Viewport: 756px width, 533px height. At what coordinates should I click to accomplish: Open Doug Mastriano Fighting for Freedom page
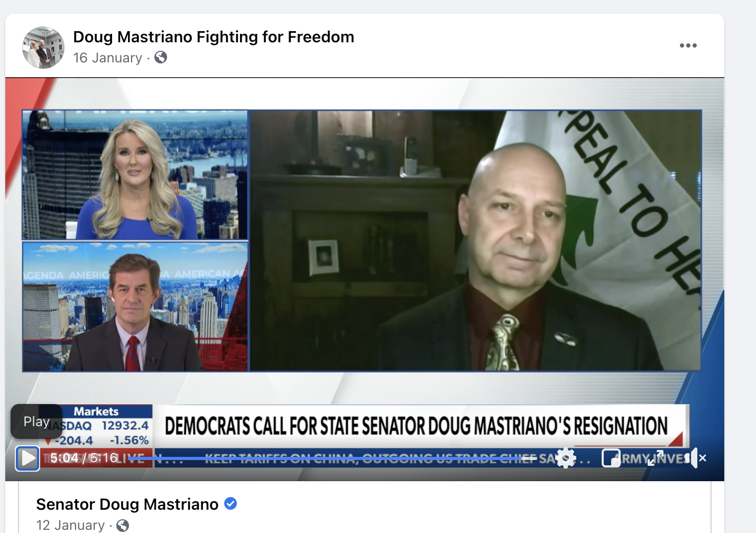point(214,37)
